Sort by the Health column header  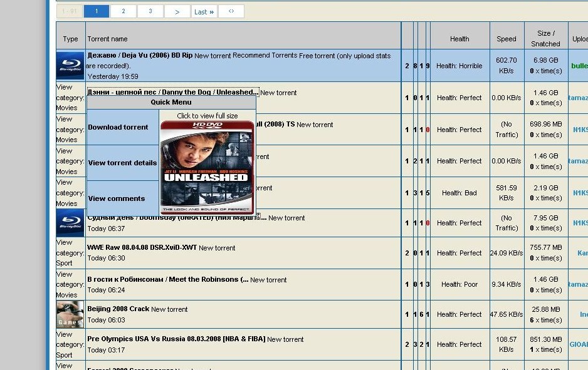tap(459, 39)
